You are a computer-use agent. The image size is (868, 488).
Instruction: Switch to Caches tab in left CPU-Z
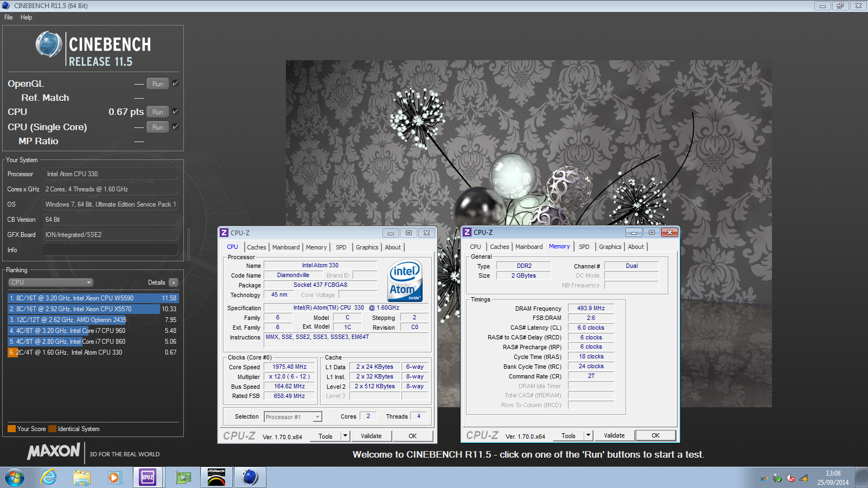257,247
